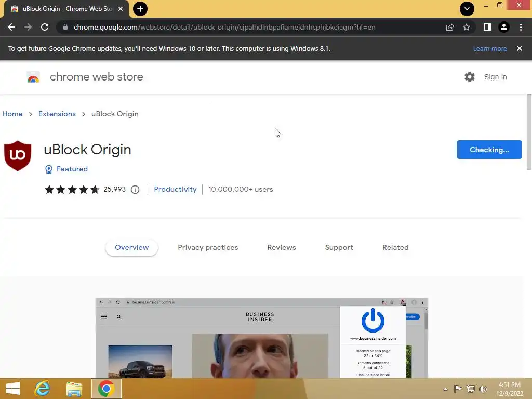Image resolution: width=532 pixels, height=399 pixels.
Task: Click the 10,000,000+ users text
Action: (x=241, y=189)
